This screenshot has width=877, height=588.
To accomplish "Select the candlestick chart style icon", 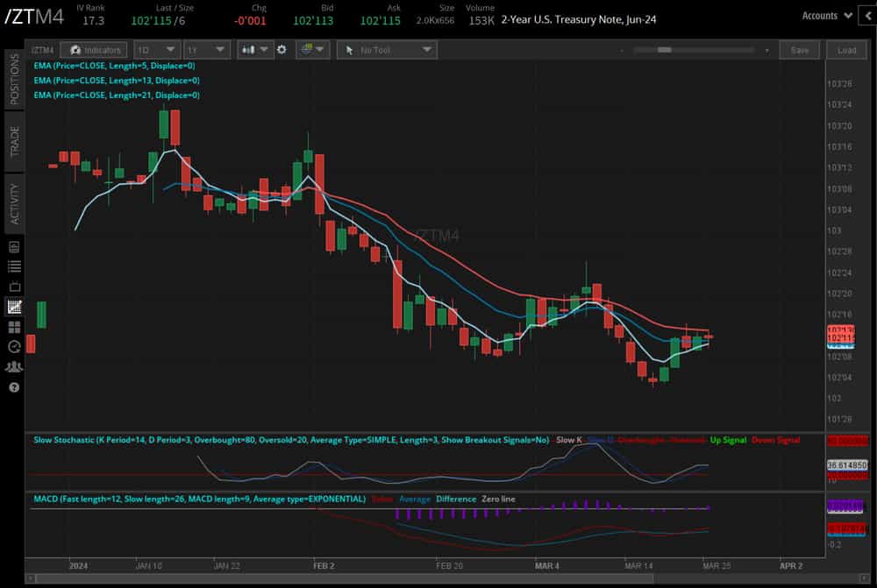I will click(248, 50).
